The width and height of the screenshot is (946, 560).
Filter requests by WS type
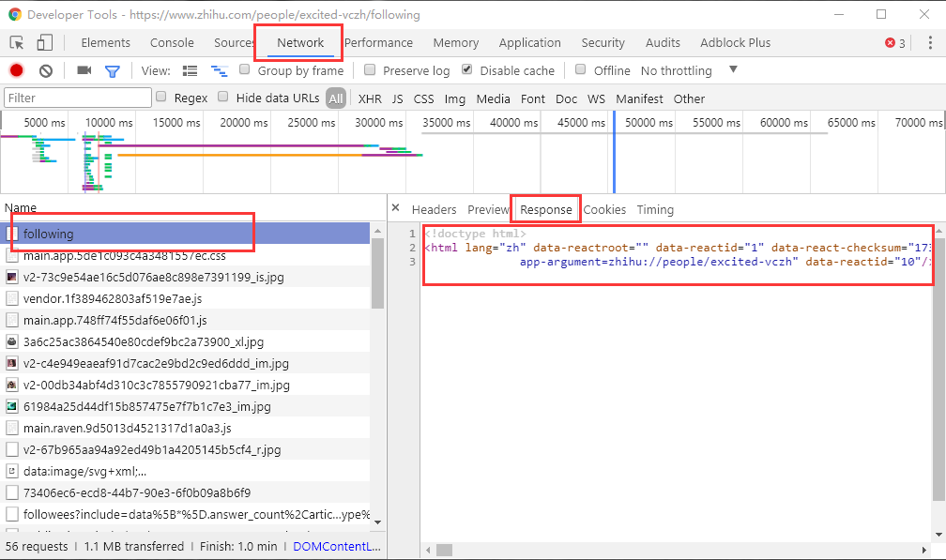[x=596, y=98]
